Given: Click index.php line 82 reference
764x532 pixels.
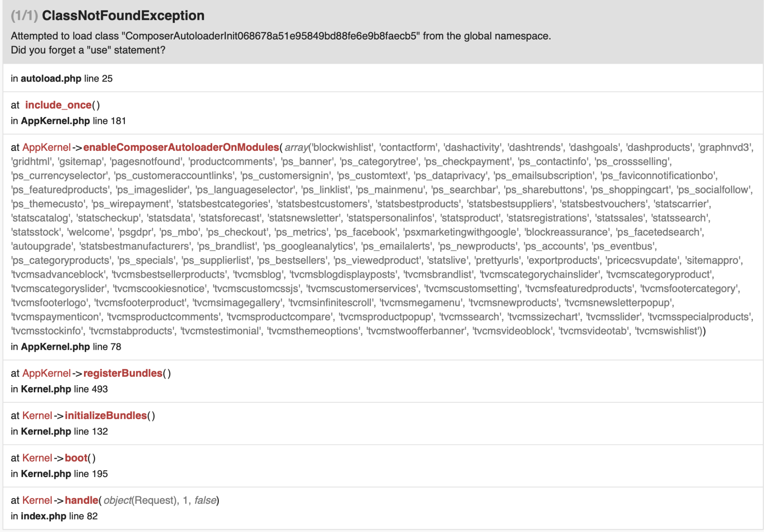Looking at the screenshot, I should 54,516.
